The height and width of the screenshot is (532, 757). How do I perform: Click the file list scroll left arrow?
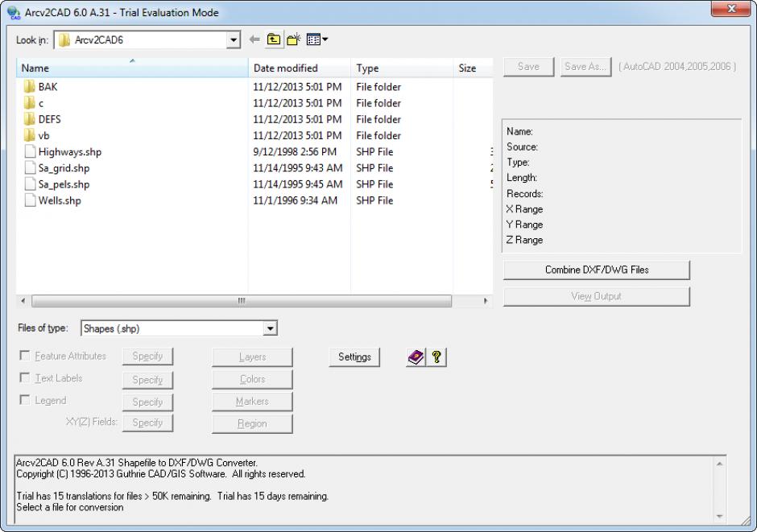(x=23, y=301)
